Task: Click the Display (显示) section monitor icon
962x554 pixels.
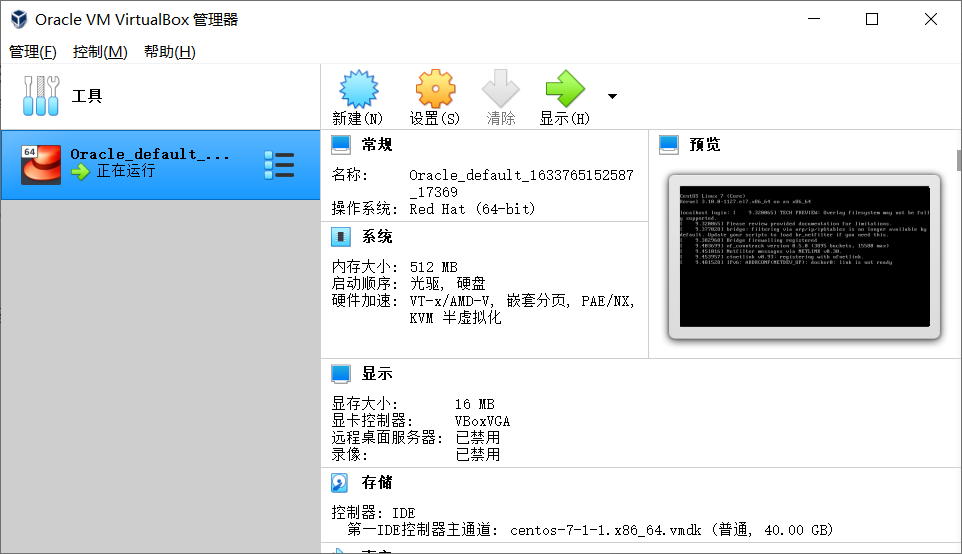Action: pos(341,374)
